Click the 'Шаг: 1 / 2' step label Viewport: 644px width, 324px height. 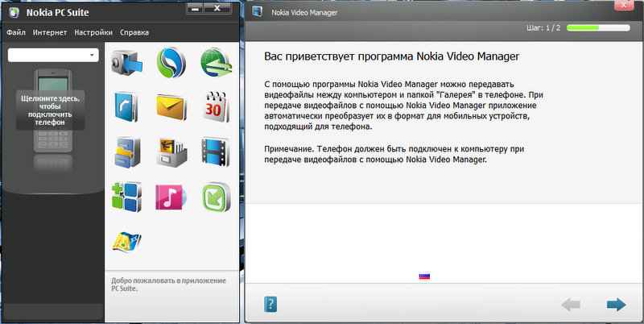[543, 28]
